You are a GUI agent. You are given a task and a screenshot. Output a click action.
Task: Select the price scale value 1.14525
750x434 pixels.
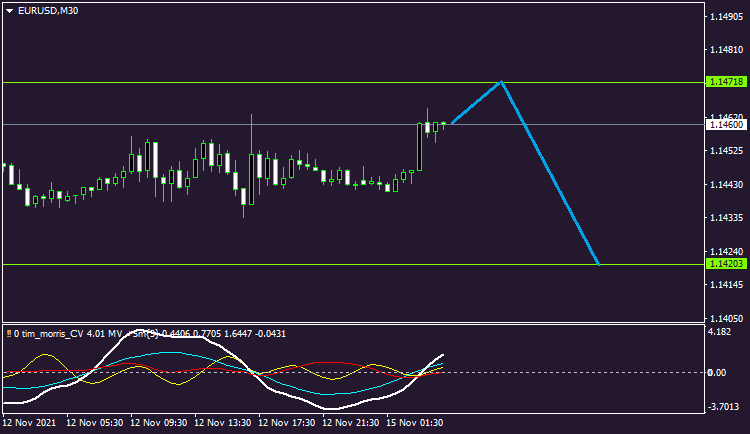point(727,151)
